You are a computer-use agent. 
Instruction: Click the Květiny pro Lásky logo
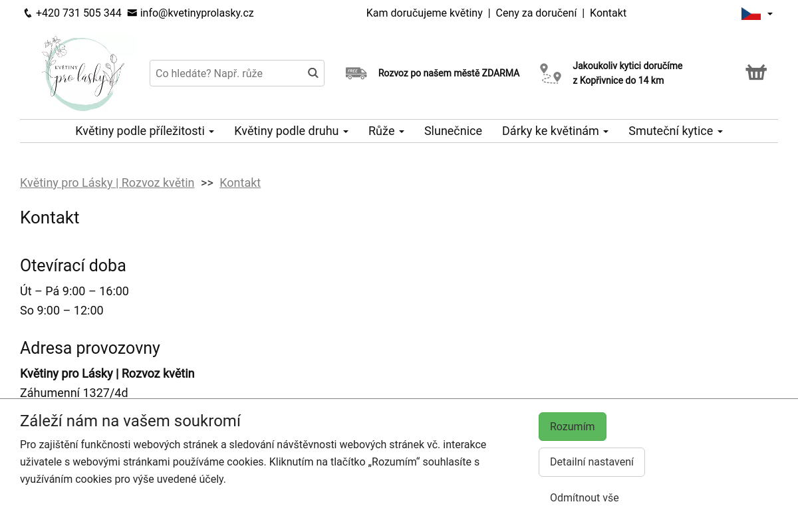tap(83, 73)
